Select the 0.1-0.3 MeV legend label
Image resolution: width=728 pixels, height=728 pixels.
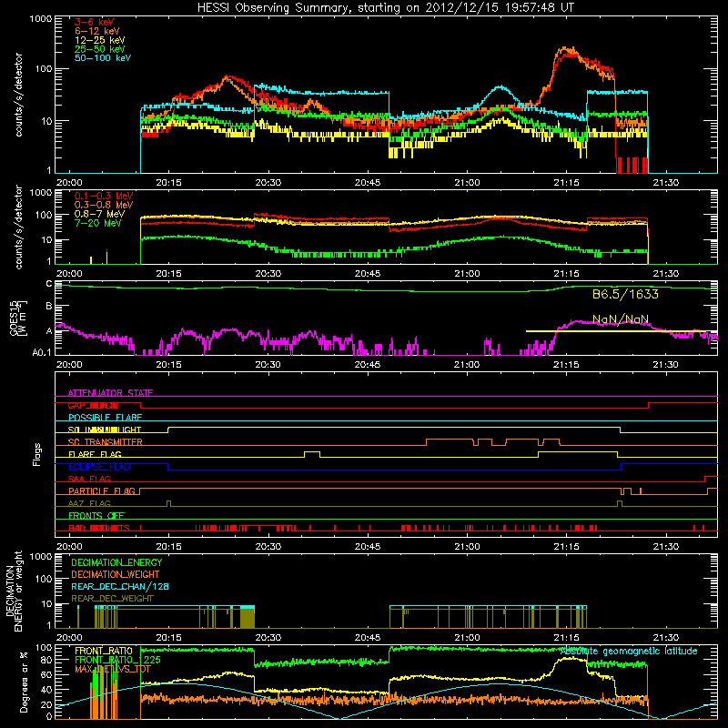pos(104,196)
